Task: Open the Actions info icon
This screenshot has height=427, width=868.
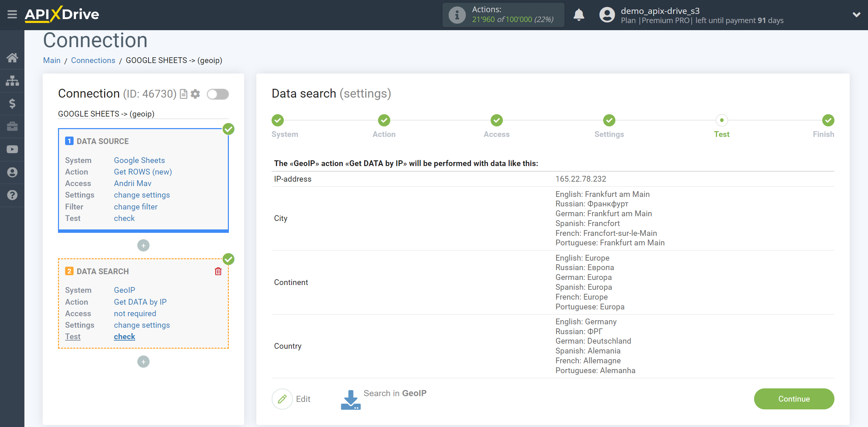Action: 457,15
